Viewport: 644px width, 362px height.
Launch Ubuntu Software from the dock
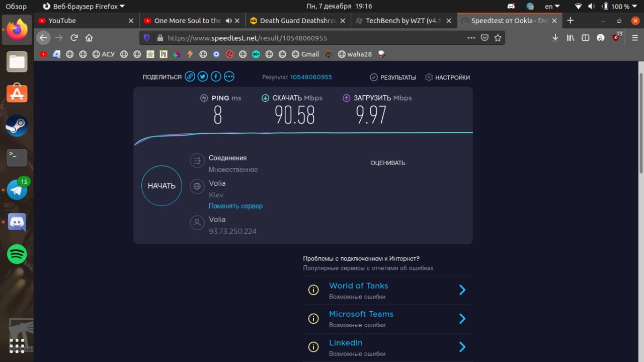17,94
